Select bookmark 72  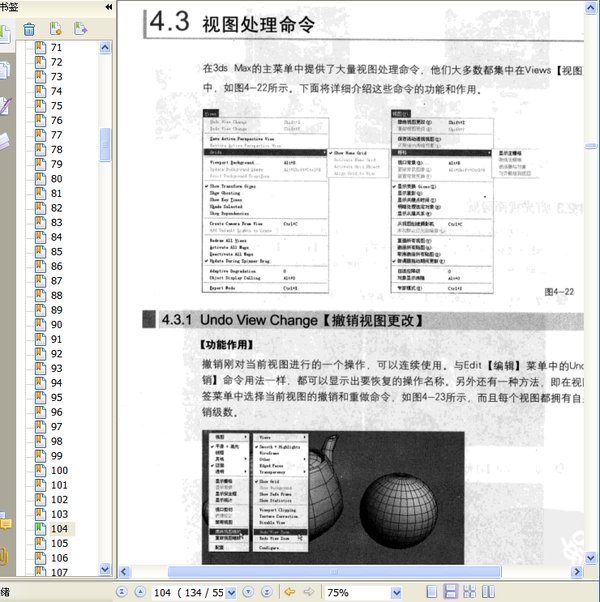click(x=56, y=62)
